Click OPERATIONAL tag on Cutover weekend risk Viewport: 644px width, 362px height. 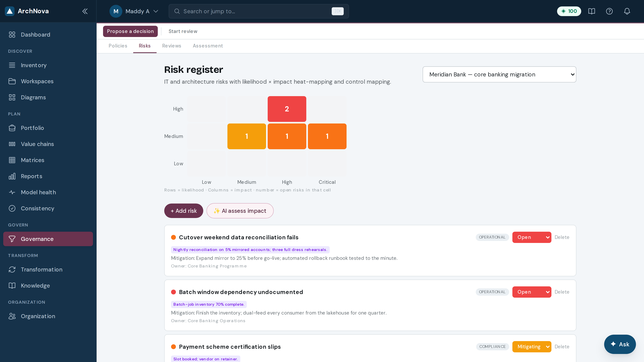coord(492,237)
